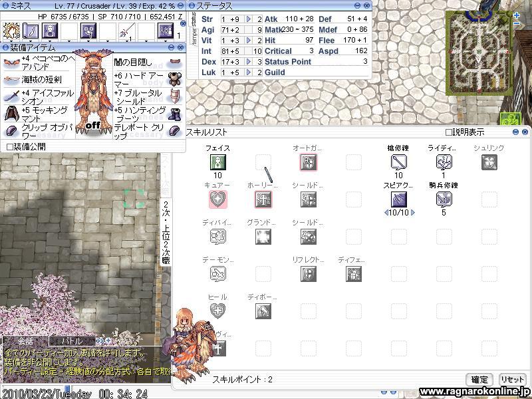Image resolution: width=532 pixels, height=399 pixels.
Task: Select the ヒール skill icon
Action: pyautogui.click(x=218, y=311)
